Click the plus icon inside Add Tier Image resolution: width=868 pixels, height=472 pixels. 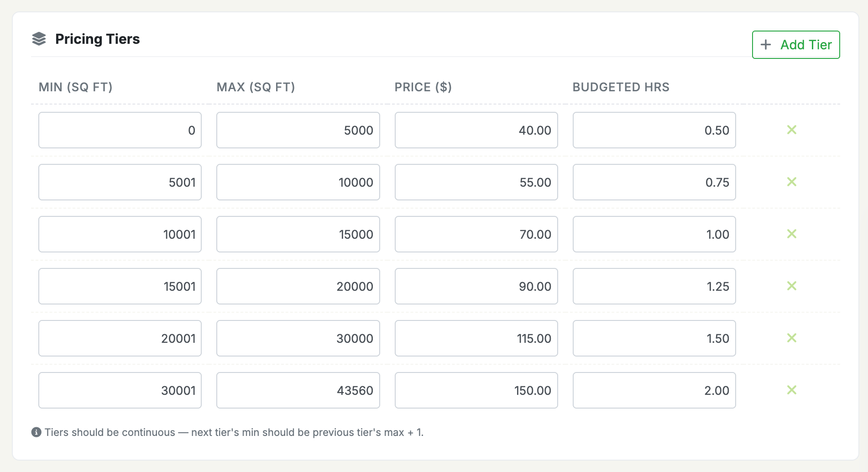[x=766, y=45]
